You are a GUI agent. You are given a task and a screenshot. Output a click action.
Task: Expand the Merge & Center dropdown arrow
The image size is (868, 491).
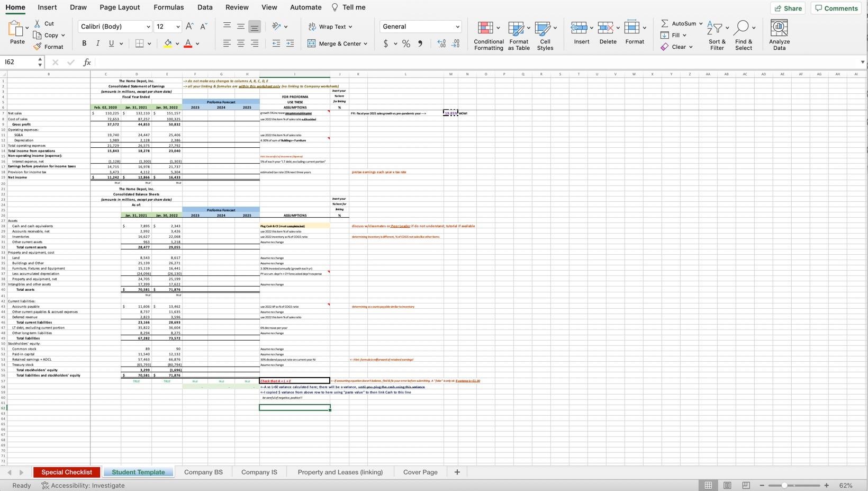(x=365, y=44)
